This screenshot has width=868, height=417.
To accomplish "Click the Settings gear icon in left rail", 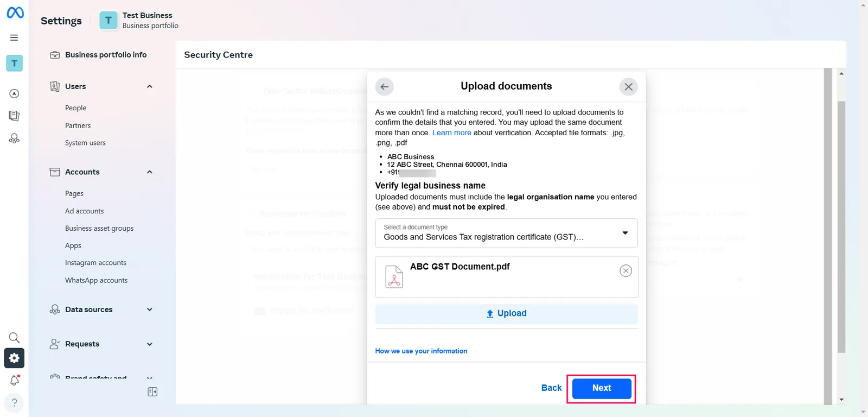I will click(14, 358).
